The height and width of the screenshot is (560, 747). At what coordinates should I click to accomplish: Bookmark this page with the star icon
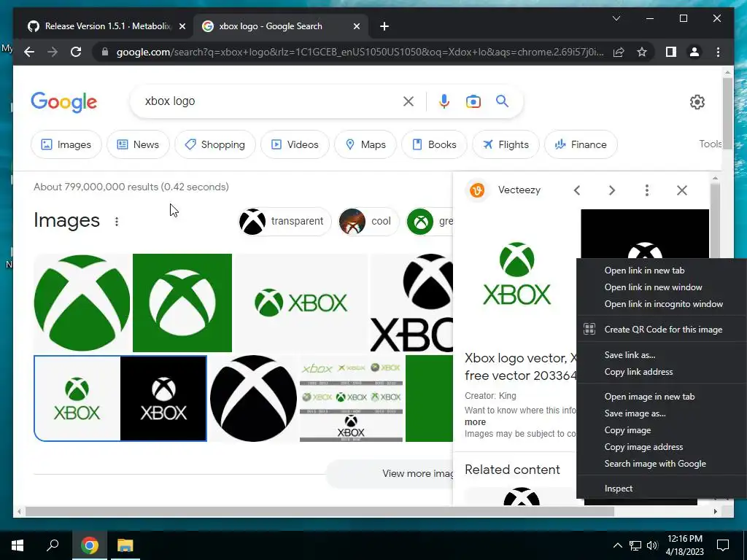coord(642,52)
